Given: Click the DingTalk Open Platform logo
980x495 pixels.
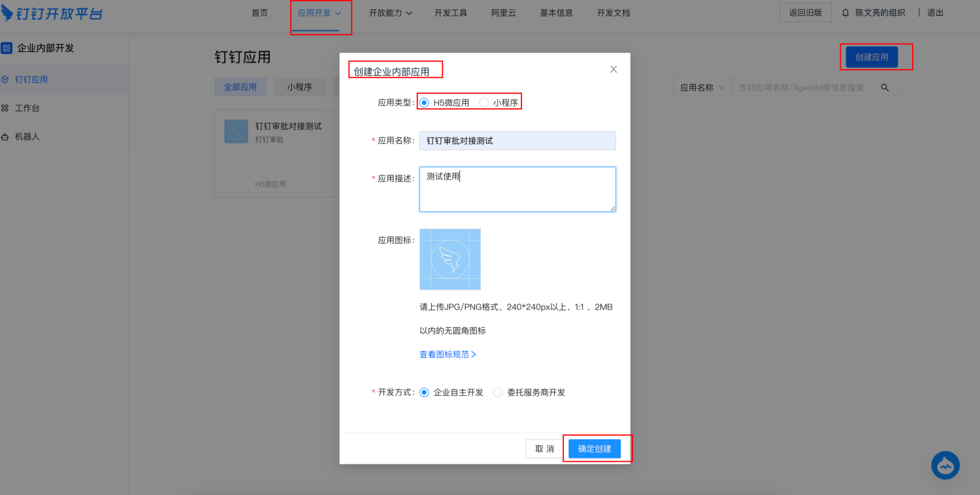Looking at the screenshot, I should 52,12.
